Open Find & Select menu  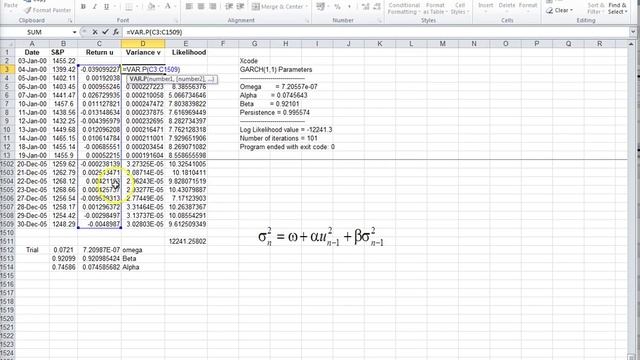point(617,8)
